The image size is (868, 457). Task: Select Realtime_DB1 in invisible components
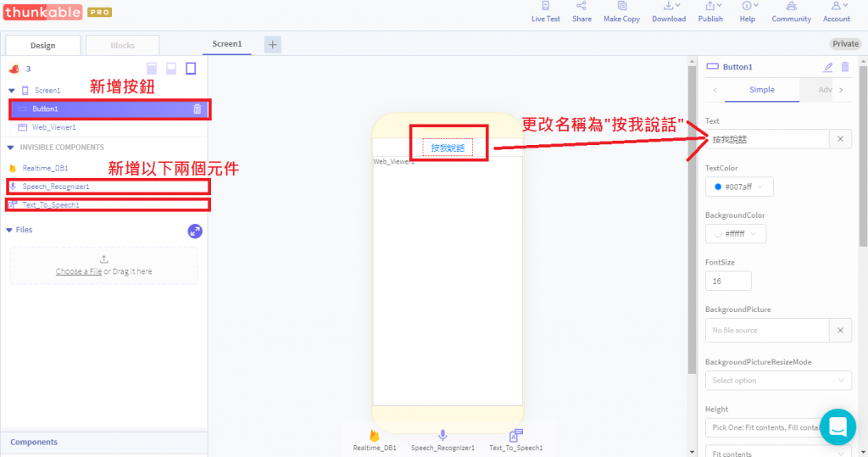point(46,168)
